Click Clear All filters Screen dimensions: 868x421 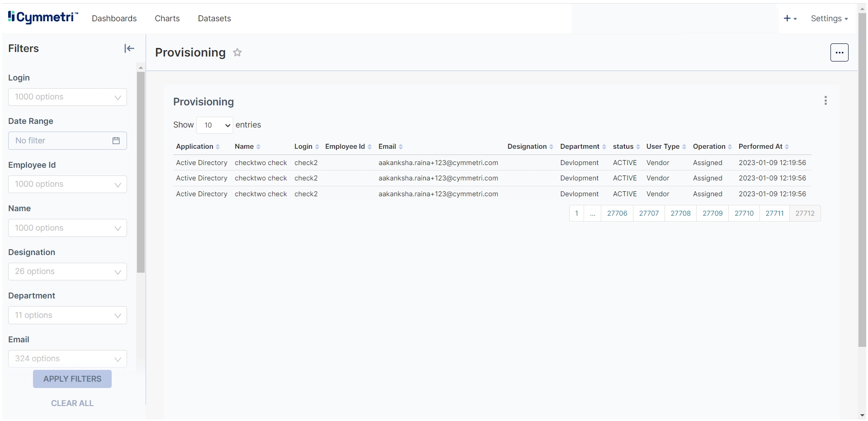click(x=72, y=403)
